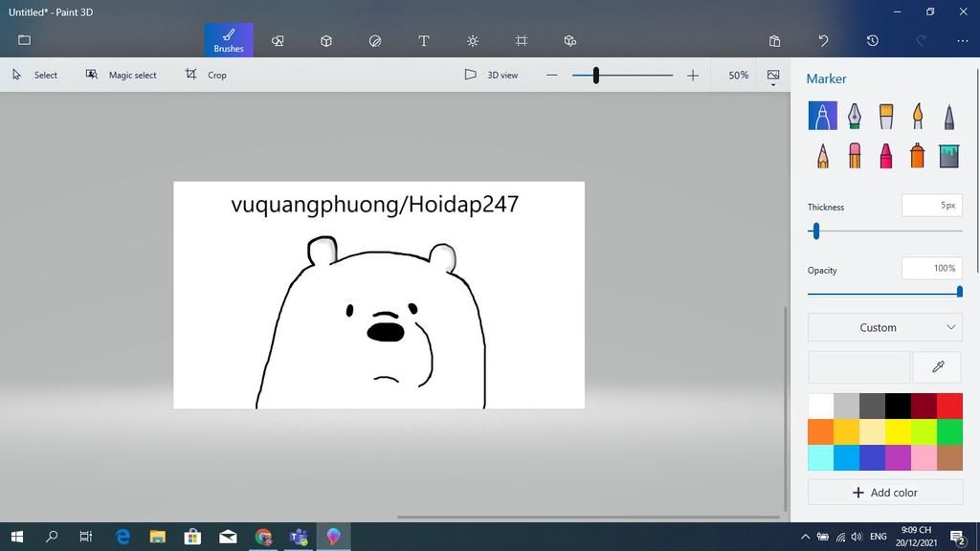This screenshot has height=551, width=980.
Task: Select the Pencil brush
Action: 822,156
